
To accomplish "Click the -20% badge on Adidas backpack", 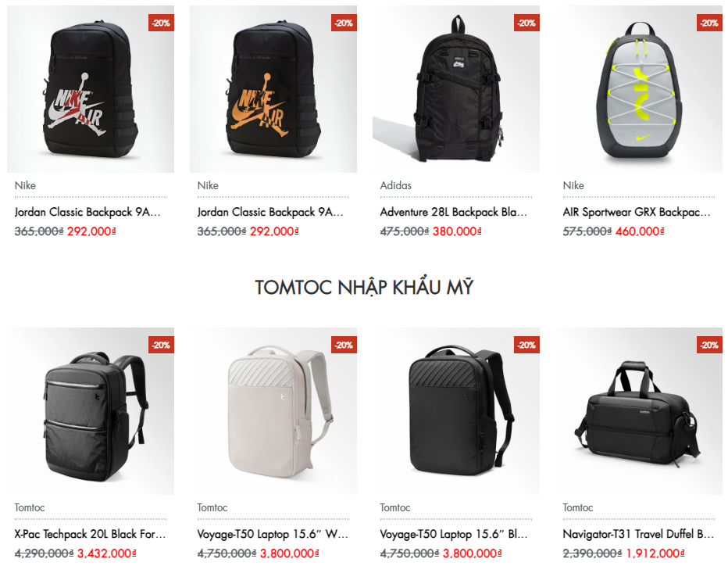I will coord(526,23).
